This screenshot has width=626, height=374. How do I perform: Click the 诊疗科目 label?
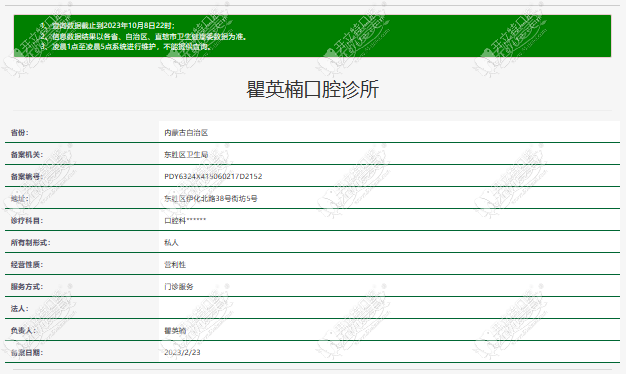tap(27, 220)
